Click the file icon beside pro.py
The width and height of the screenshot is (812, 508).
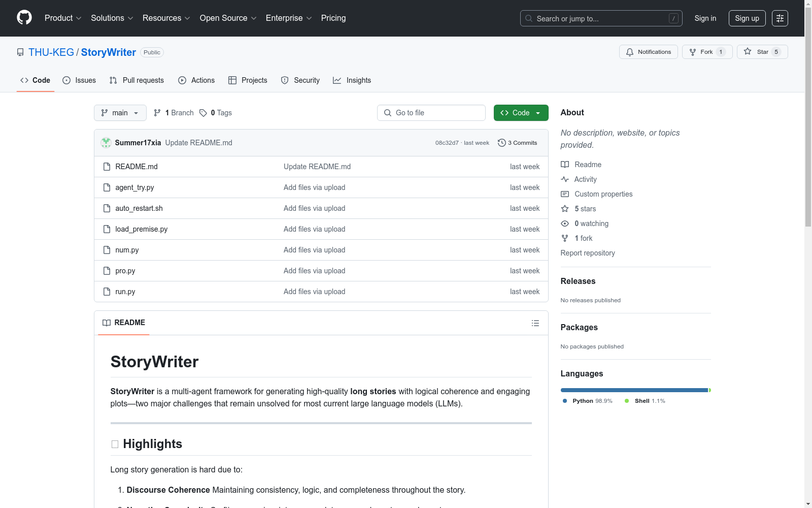[107, 271]
